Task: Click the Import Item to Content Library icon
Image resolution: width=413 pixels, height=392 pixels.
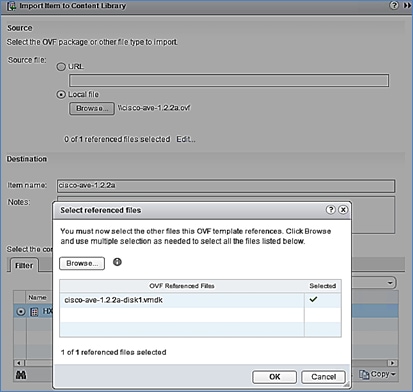Action: [x=11, y=6]
